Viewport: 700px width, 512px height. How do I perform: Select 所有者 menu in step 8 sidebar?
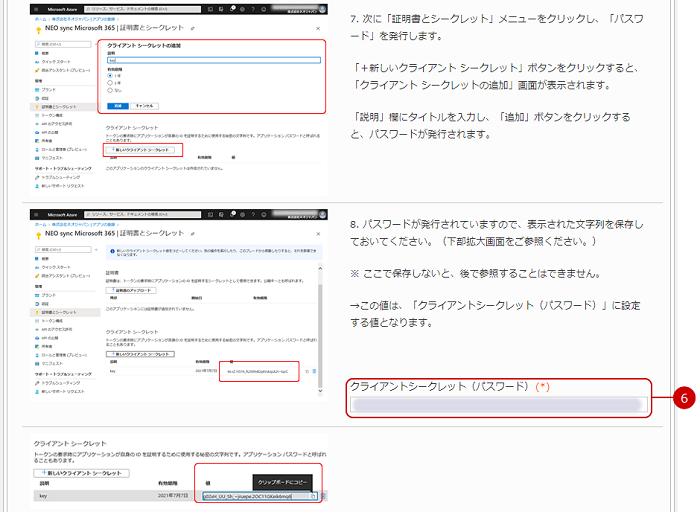coord(44,346)
